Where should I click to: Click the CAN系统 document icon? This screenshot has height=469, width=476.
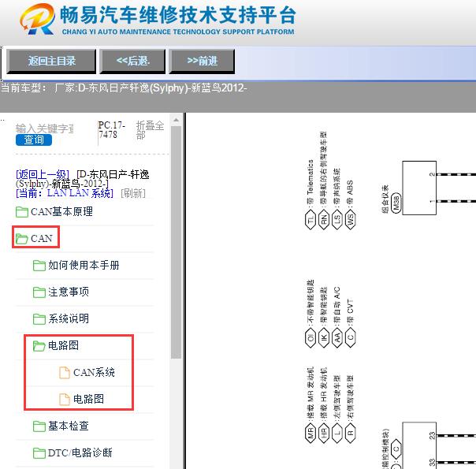64,373
